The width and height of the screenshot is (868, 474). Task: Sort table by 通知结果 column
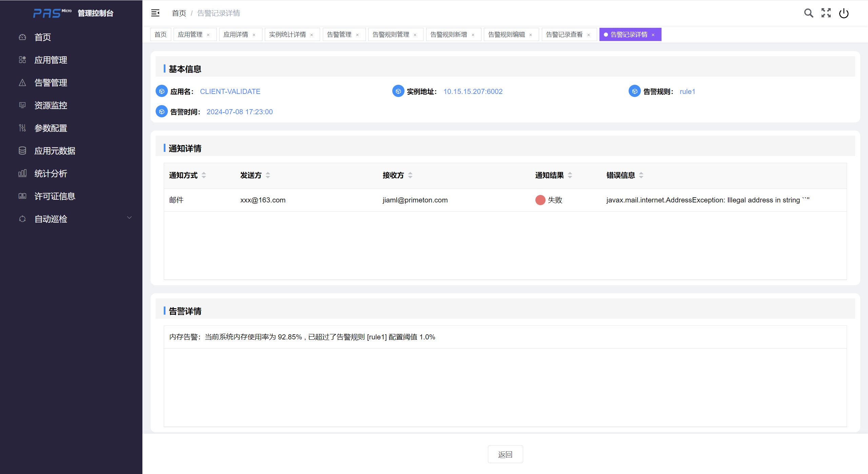[570, 175]
